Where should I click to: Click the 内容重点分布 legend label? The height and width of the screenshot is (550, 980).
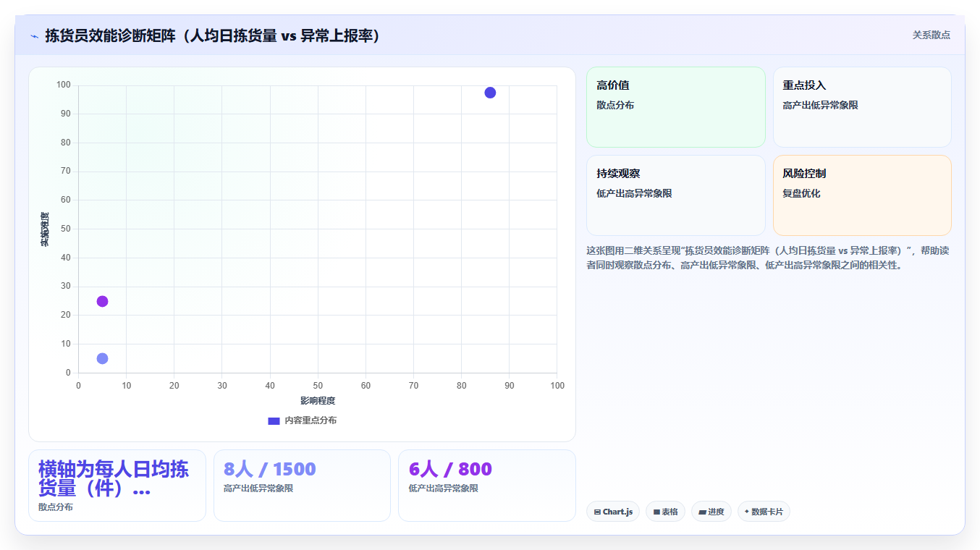tap(311, 420)
